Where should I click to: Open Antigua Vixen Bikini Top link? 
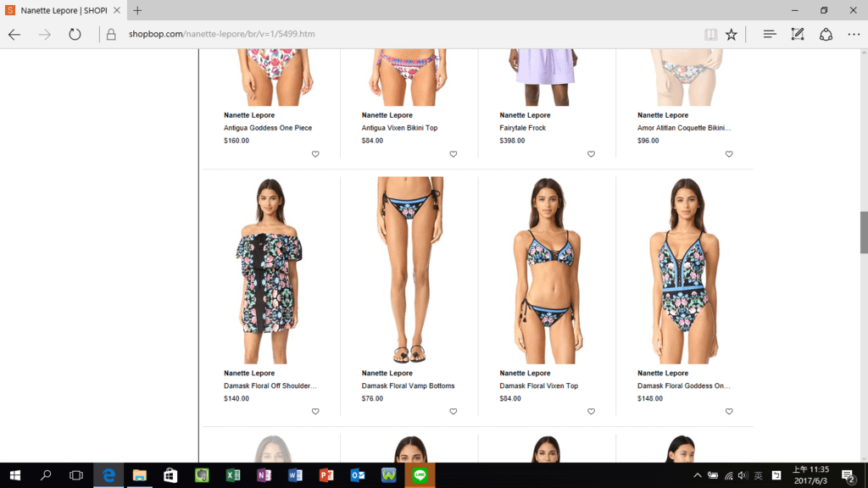click(400, 128)
